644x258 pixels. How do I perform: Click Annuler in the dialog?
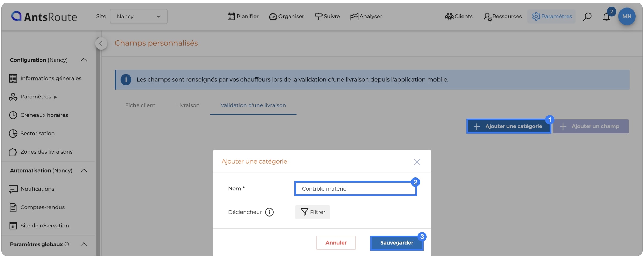336,242
